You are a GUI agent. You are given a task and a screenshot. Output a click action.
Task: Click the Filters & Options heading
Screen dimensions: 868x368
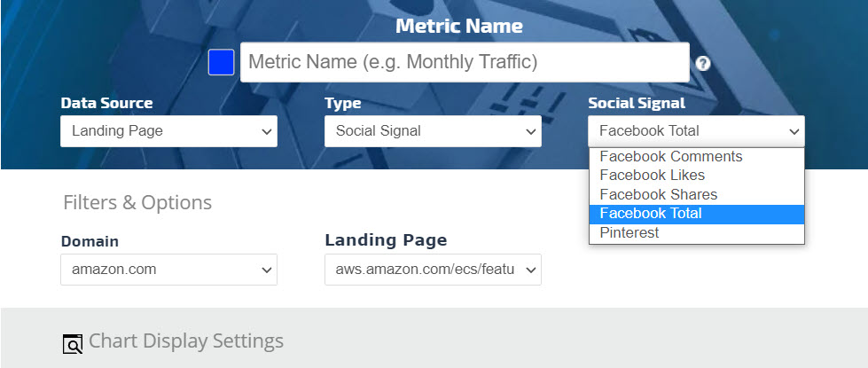pyautogui.click(x=137, y=203)
